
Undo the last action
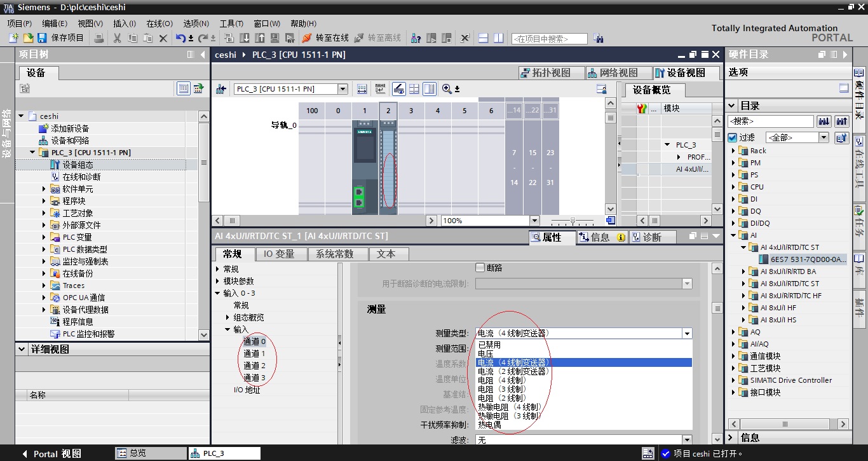coord(180,38)
